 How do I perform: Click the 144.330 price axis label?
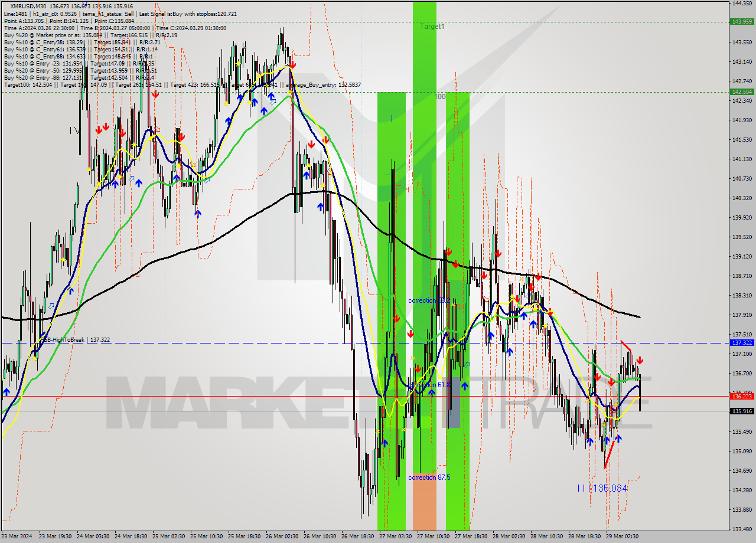(x=742, y=3)
